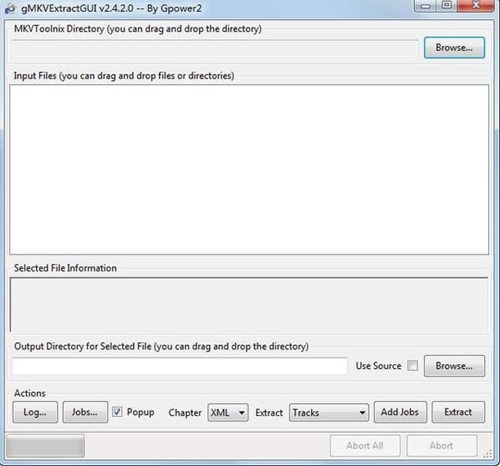500x466 pixels.
Task: Click the Selected File Information box
Action: tap(249, 304)
